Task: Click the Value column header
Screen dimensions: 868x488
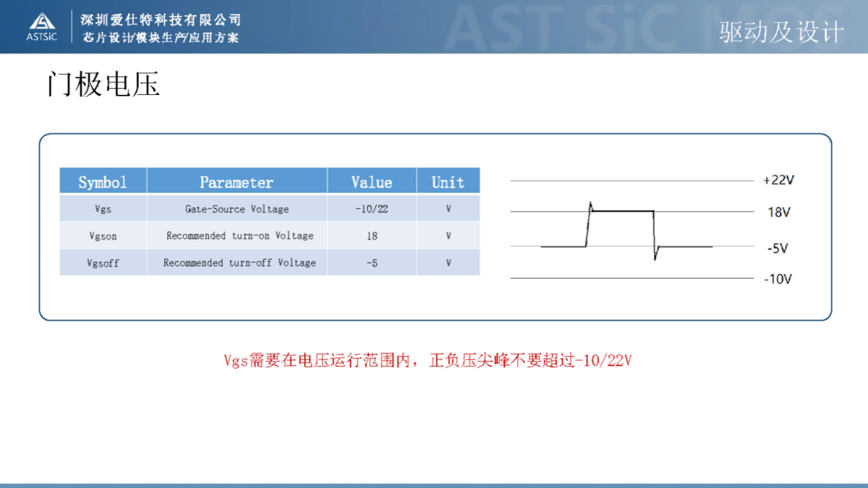Action: coord(371,182)
